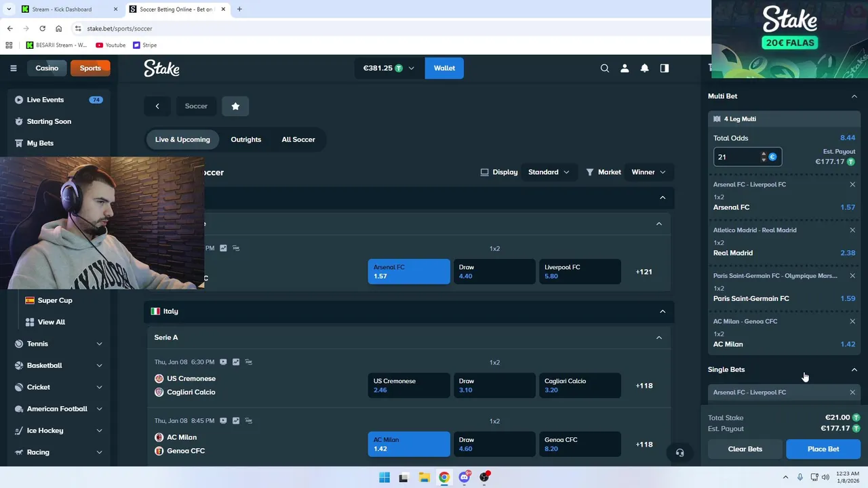The height and width of the screenshot is (488, 868).
Task: Collapse the Serie A league section
Action: point(658,338)
